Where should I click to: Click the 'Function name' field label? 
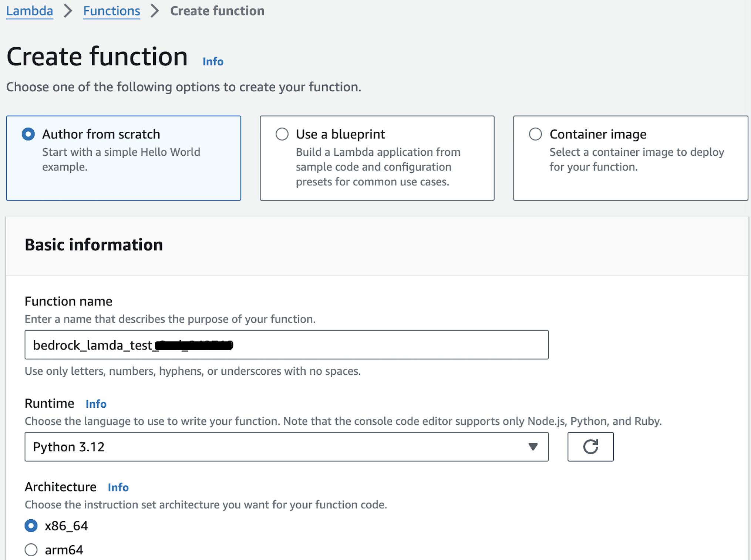(68, 301)
